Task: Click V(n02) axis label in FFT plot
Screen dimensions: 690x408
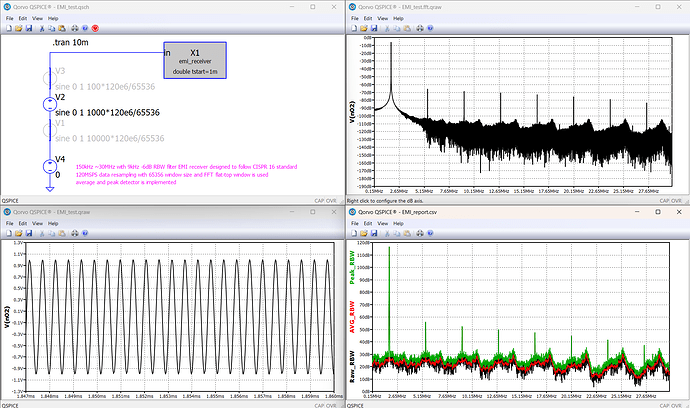Action: pos(352,112)
